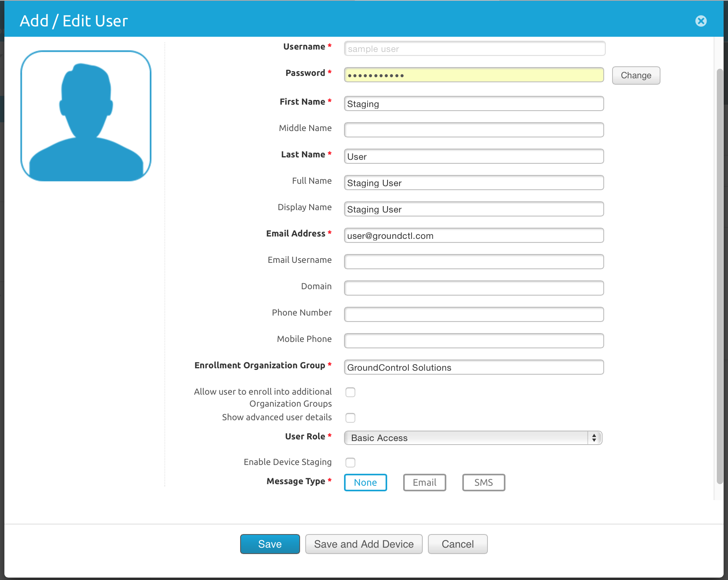Click the Enrollment Organization Group field
The image size is (728, 580).
474,367
